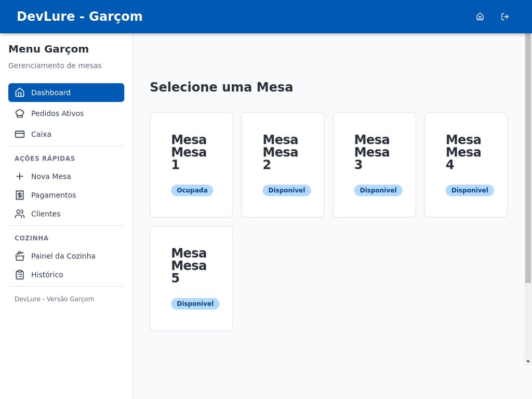Go to Pedidos Ativos in sidebar
Screen dimensions: 532x399
[57, 113]
